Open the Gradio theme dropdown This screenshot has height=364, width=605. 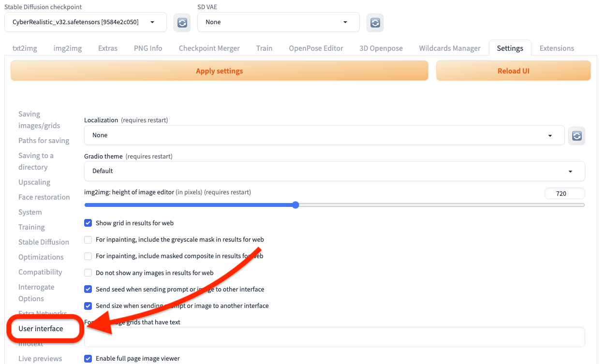(334, 171)
